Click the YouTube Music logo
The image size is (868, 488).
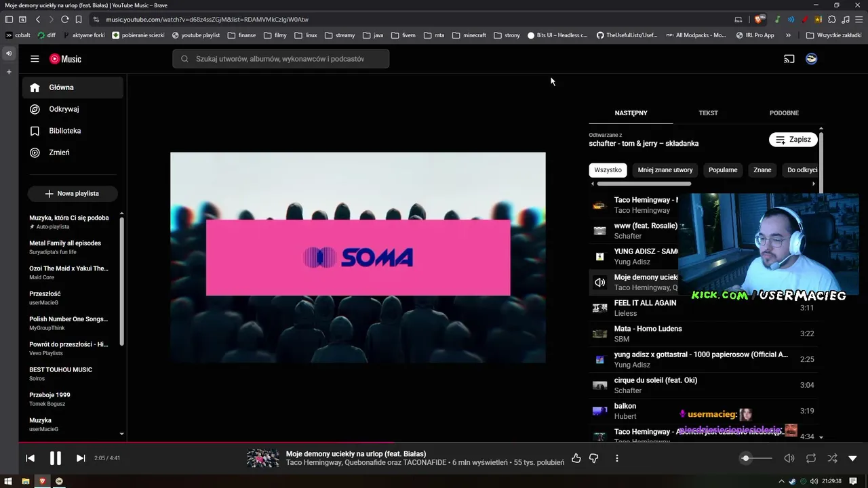click(65, 59)
